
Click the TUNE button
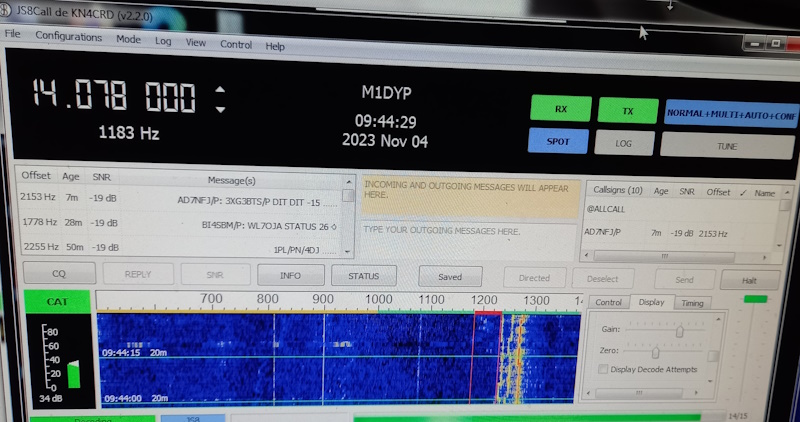(x=727, y=146)
